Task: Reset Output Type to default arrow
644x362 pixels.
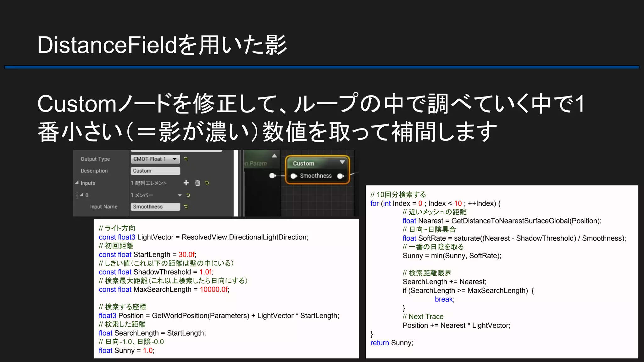Action: [x=186, y=159]
